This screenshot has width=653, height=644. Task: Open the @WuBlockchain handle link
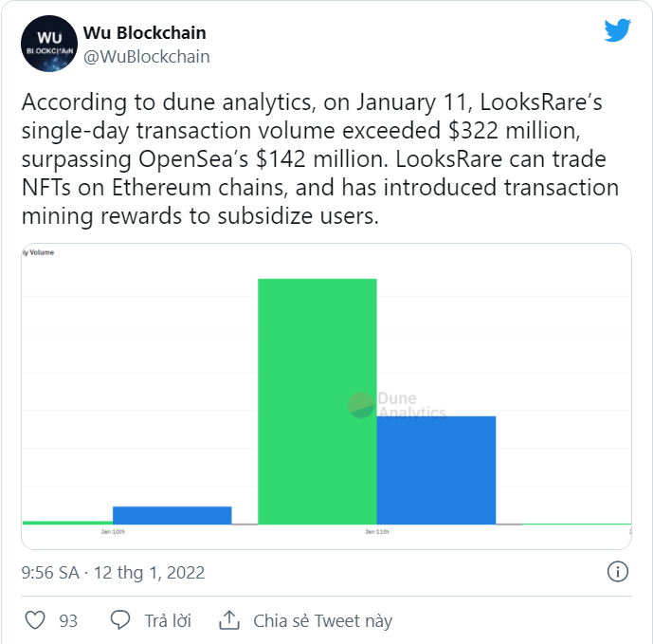point(147,57)
